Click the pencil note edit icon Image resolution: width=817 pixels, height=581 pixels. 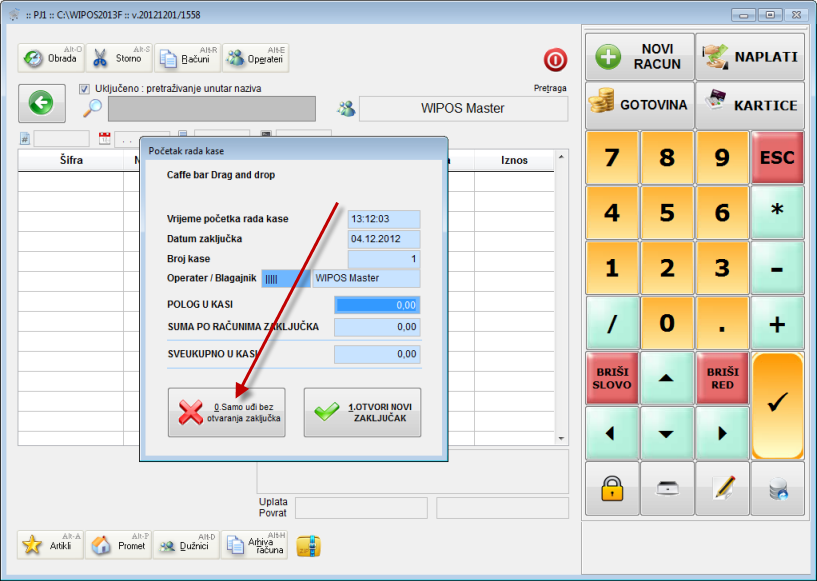click(722, 488)
